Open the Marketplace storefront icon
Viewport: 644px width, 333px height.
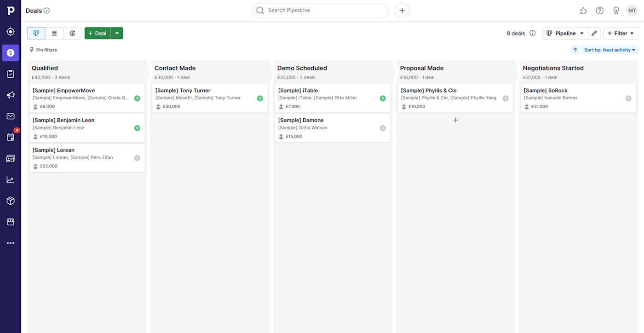[x=11, y=222]
